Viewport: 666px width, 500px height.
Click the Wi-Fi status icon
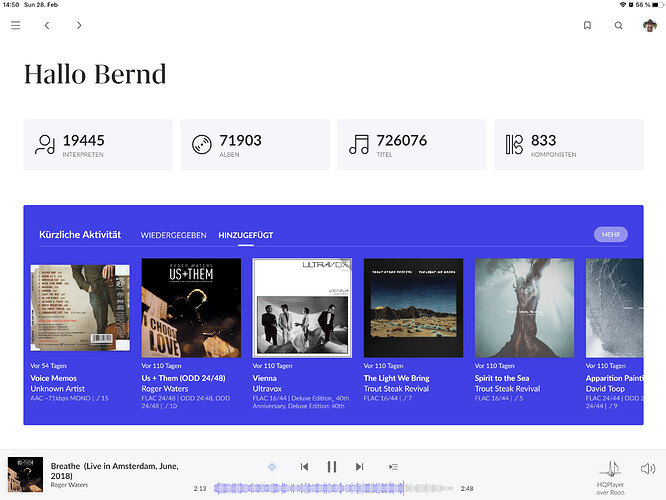(623, 5)
